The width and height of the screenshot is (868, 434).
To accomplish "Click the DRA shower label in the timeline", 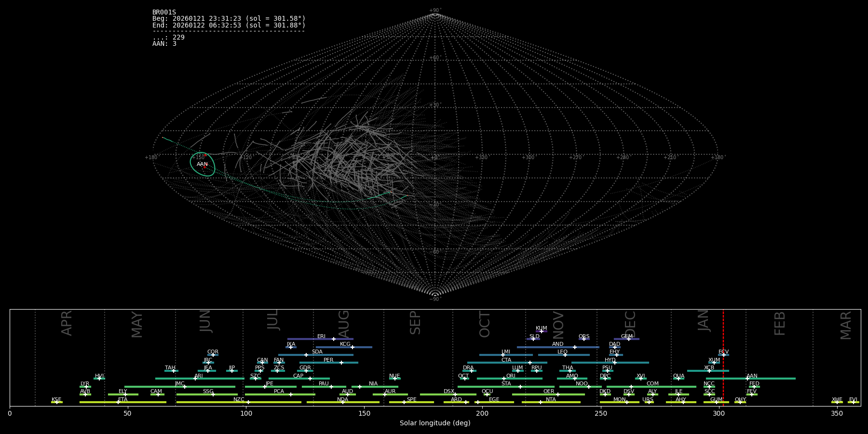I will click(468, 368).
